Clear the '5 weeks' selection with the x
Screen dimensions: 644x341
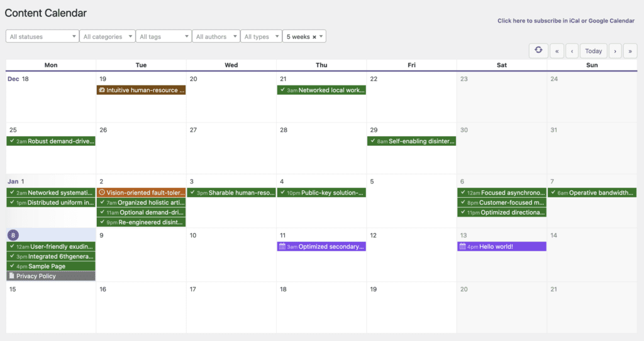click(x=314, y=37)
